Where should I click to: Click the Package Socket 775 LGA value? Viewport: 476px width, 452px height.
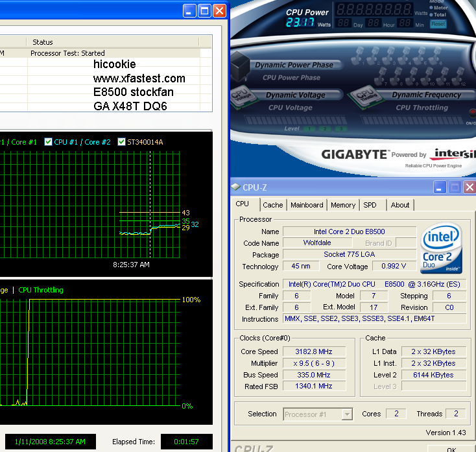click(x=349, y=254)
